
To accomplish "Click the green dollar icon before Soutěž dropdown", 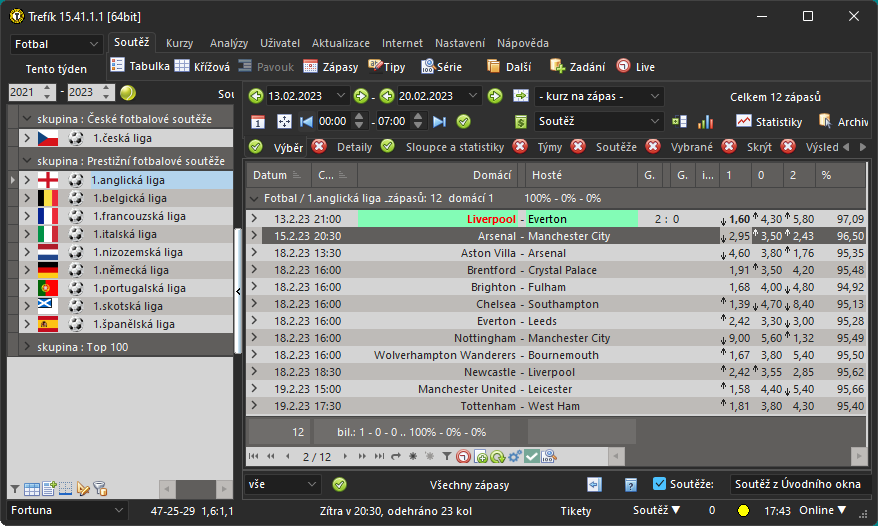I will click(x=521, y=122).
